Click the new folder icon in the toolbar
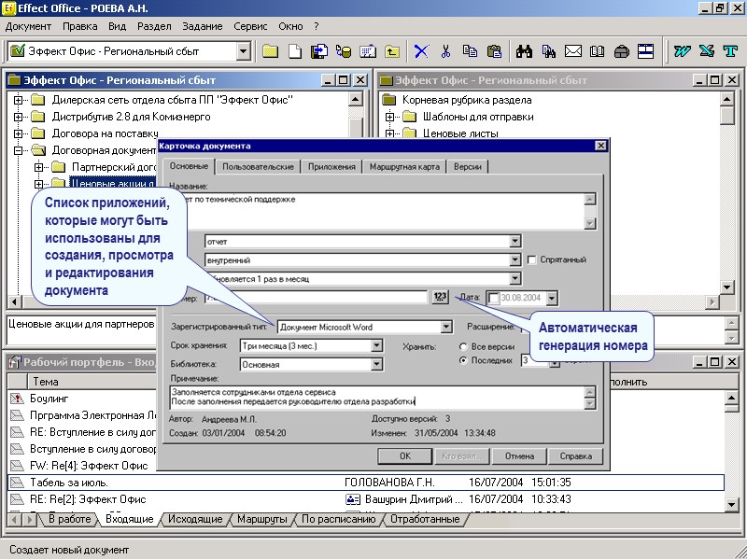Viewport: 747px width, 560px height. tap(270, 51)
